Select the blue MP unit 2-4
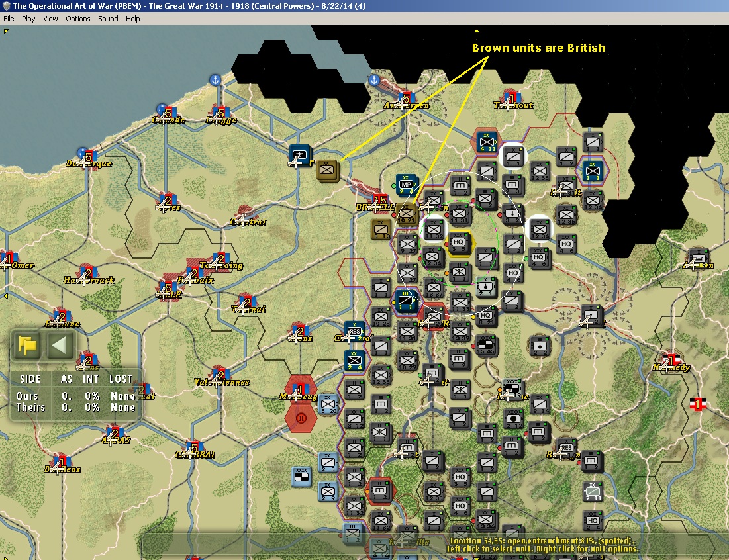The width and height of the screenshot is (729, 560). (x=407, y=185)
